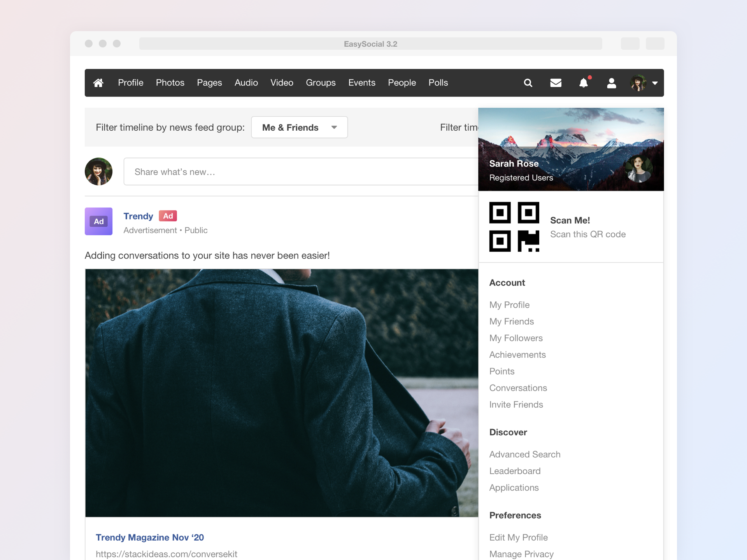Collapse the user avatar dropdown arrow
This screenshot has width=747, height=560.
[x=655, y=83]
